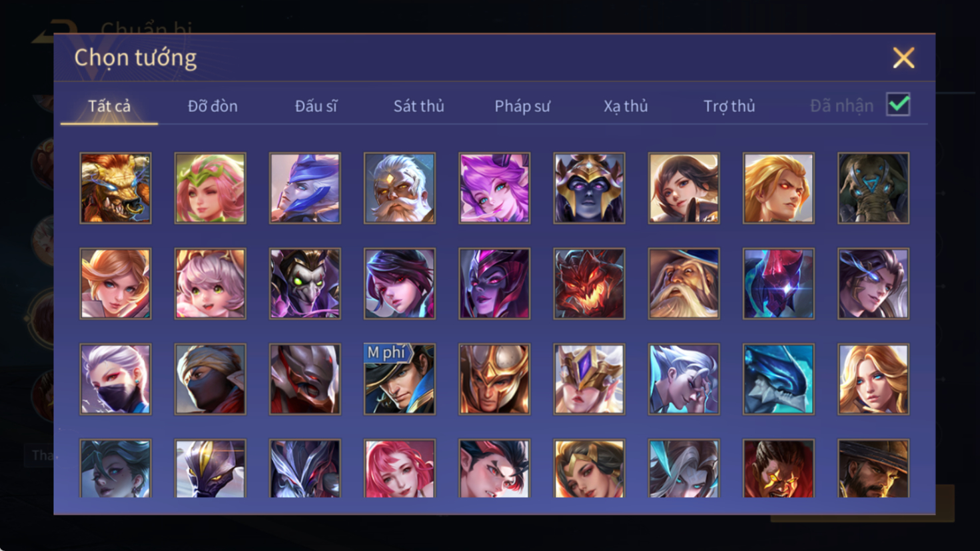The width and height of the screenshot is (980, 551).
Task: View the Đấu sĩ hero tab
Action: pyautogui.click(x=316, y=106)
